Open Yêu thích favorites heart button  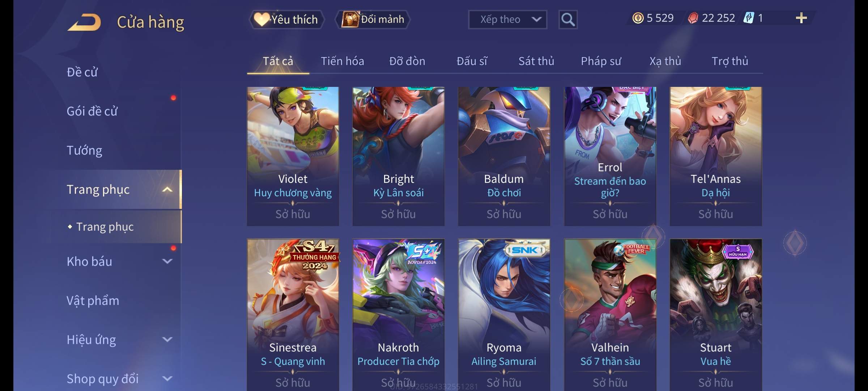tap(286, 20)
